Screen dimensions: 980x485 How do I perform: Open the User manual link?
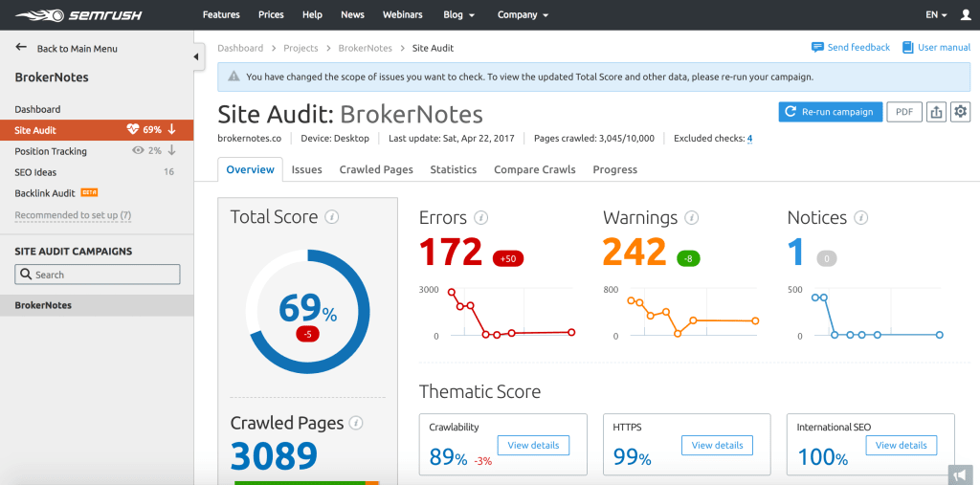tap(944, 48)
